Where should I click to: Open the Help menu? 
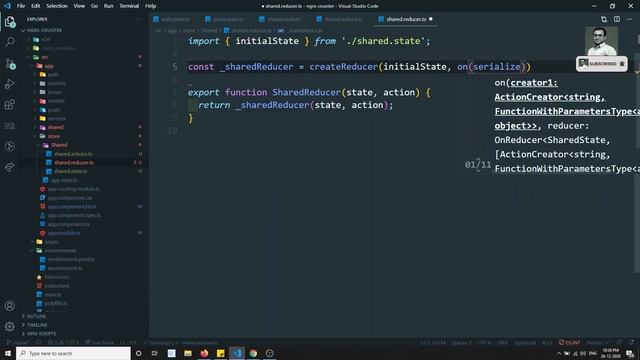151,6
